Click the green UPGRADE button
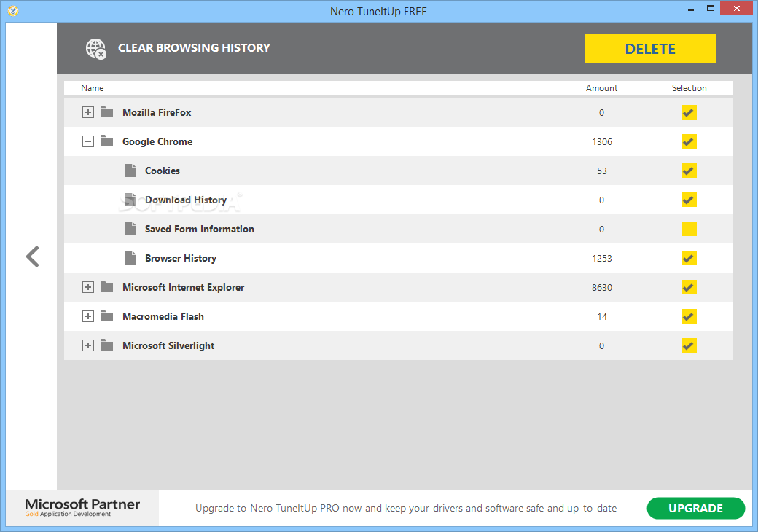The height and width of the screenshot is (532, 758). point(695,509)
